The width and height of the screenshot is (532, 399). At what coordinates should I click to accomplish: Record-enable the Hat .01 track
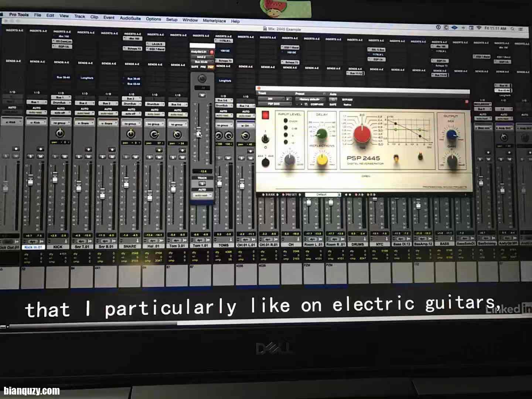point(159,150)
